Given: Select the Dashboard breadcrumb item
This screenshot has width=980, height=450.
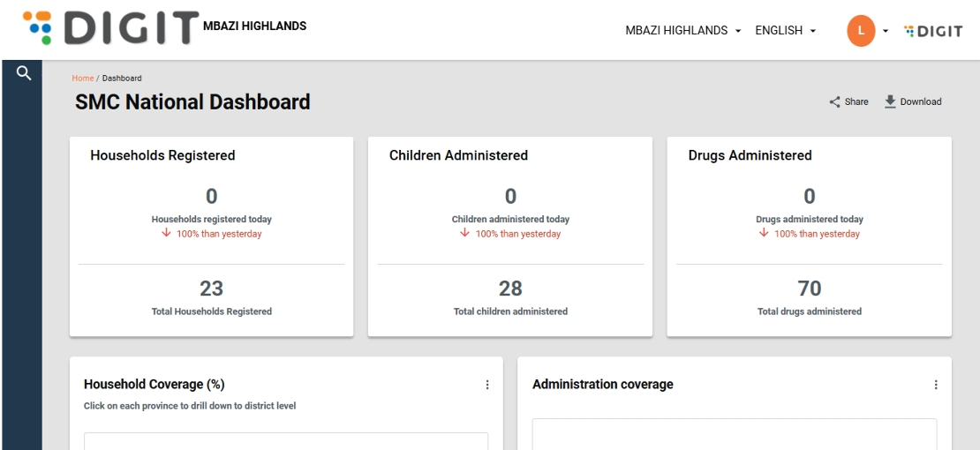Looking at the screenshot, I should (x=122, y=79).
